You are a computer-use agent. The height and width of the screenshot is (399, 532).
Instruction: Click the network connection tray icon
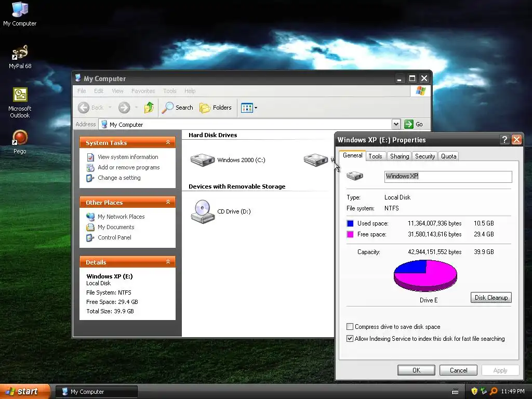pyautogui.click(x=484, y=391)
